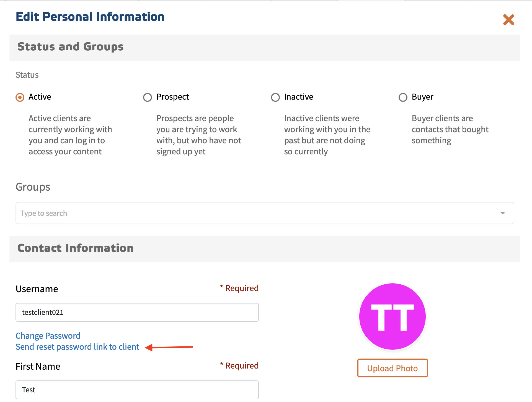Image resolution: width=532 pixels, height=402 pixels.
Task: Expand the Groups dropdown arrow
Action: 502,213
